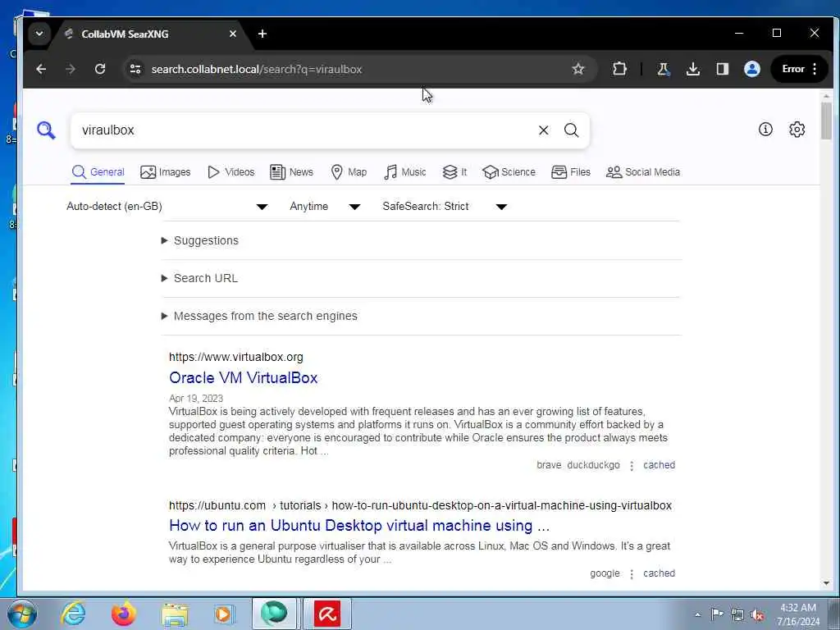Open options dots beside google engine

point(632,573)
